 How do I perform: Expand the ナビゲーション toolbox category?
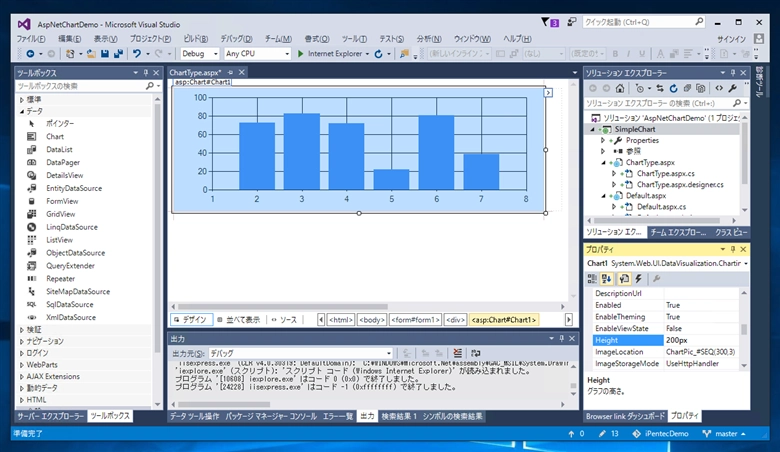pos(22,342)
